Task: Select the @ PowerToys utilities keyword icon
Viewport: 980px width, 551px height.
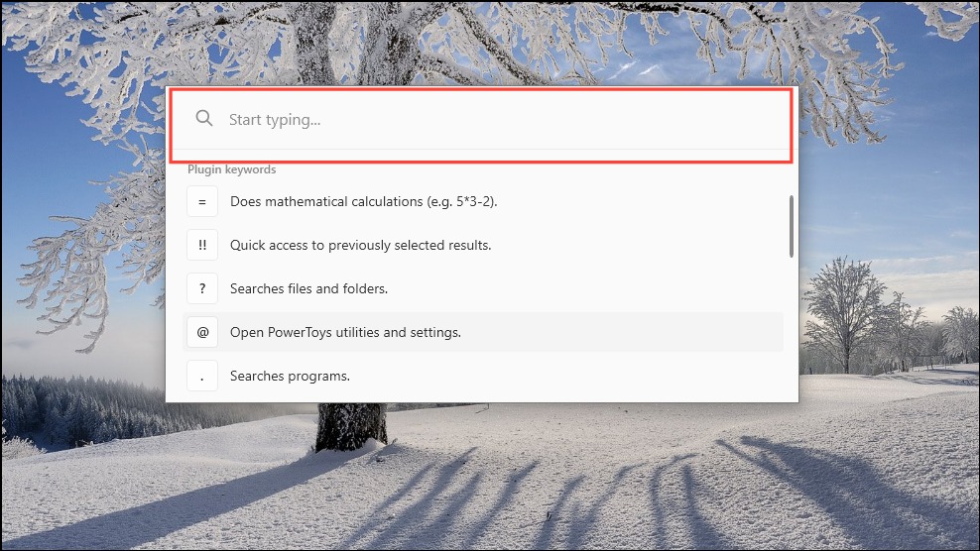Action: pos(202,332)
